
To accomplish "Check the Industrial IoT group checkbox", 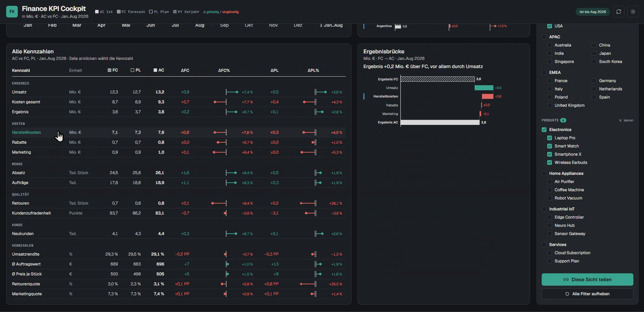I will point(544,209).
